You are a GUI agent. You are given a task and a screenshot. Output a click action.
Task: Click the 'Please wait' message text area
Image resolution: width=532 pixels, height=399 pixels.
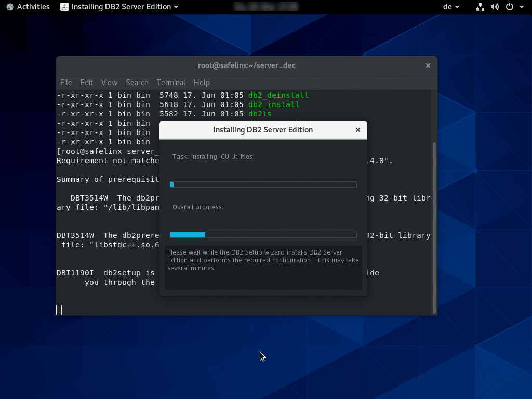pyautogui.click(x=263, y=260)
